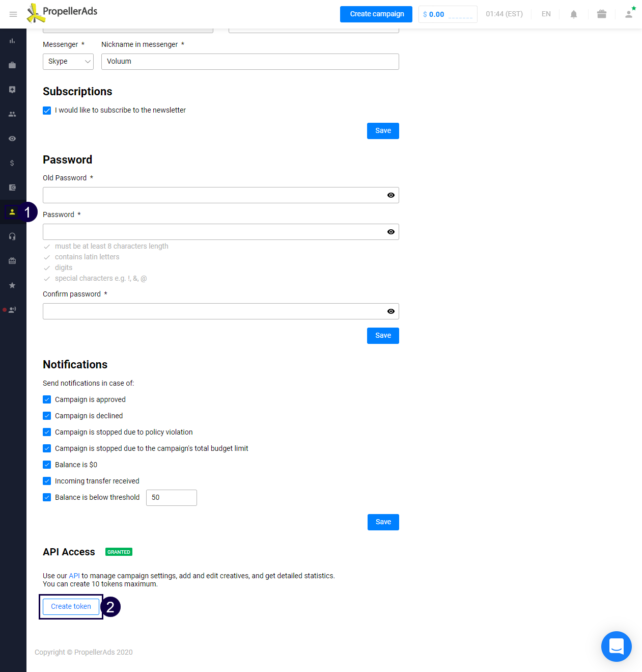Toggle 'Campaign is approved' notification checkbox
The height and width of the screenshot is (672, 642).
[x=47, y=399]
